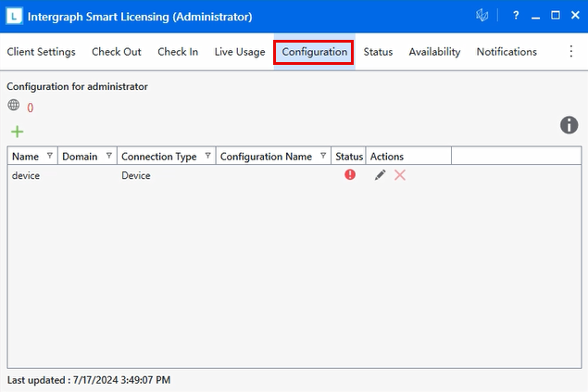Open the Availability tab
The height and width of the screenshot is (392, 588).
pos(434,52)
